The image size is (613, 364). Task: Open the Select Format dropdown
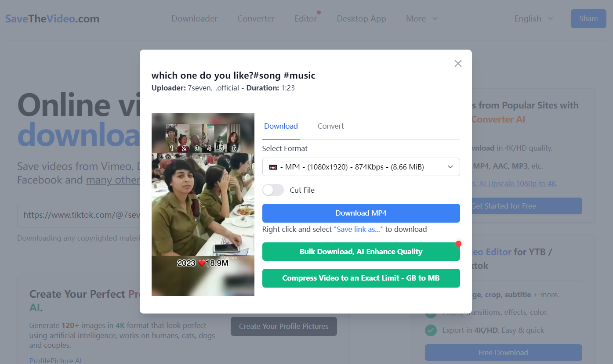(x=361, y=167)
